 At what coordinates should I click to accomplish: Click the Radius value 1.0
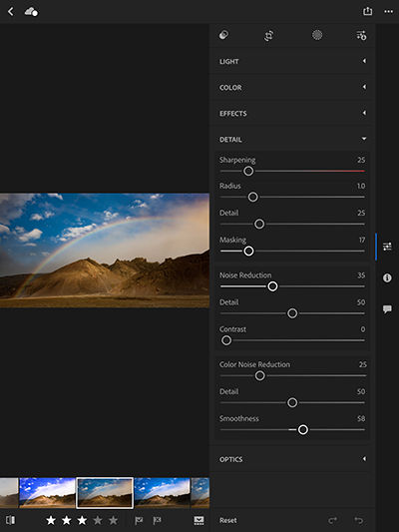(361, 186)
